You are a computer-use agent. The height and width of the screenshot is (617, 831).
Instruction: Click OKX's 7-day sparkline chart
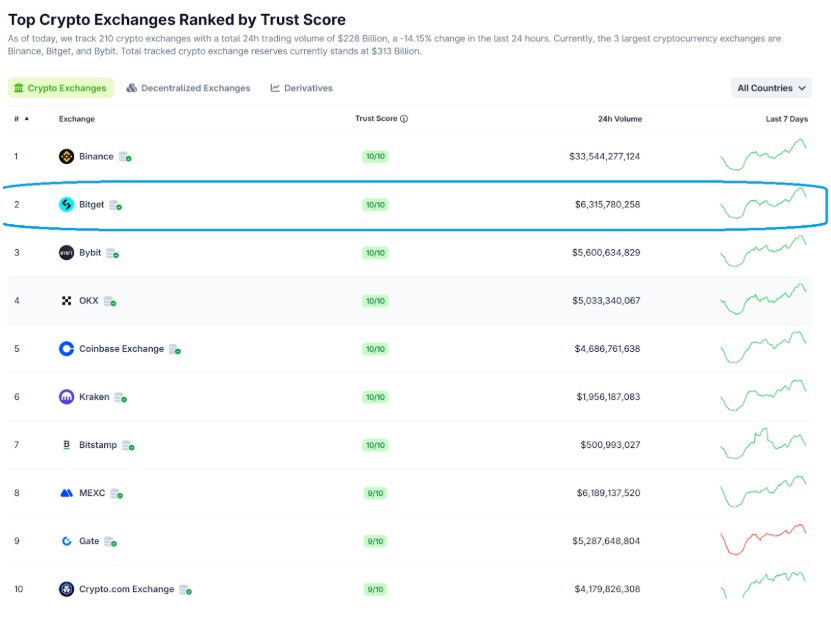click(763, 299)
